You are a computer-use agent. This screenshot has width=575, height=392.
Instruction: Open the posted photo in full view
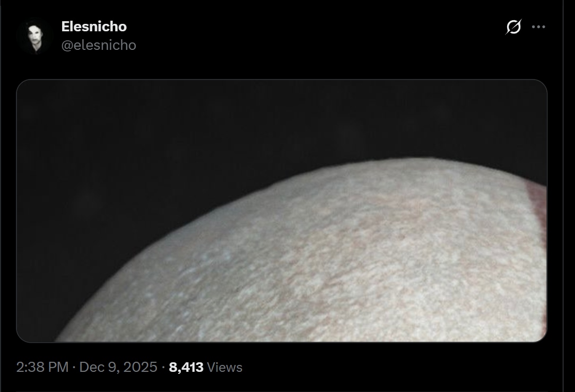click(x=282, y=211)
